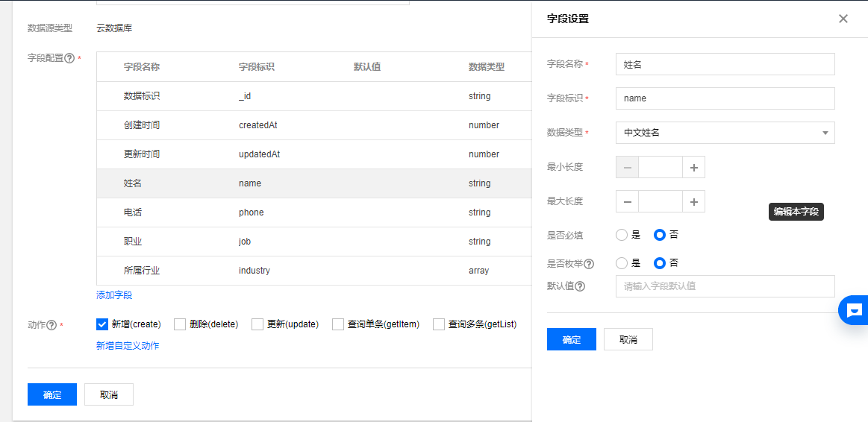Click the createdAt identifier cell

click(258, 125)
